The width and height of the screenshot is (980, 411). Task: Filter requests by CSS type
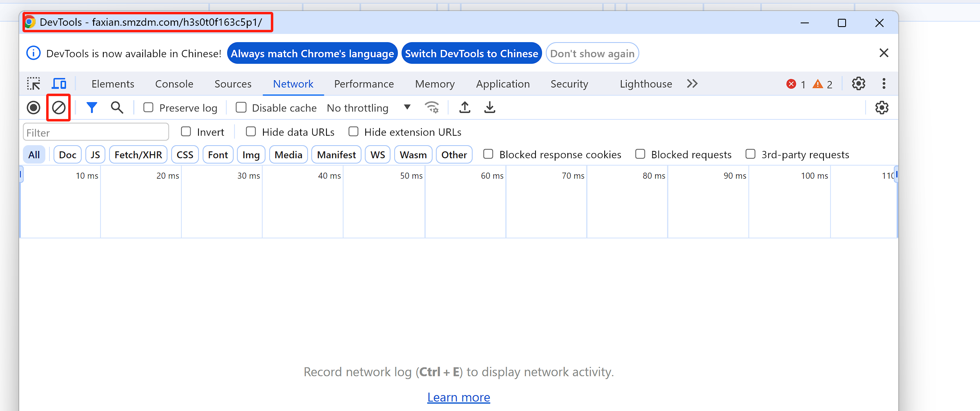[x=185, y=155]
